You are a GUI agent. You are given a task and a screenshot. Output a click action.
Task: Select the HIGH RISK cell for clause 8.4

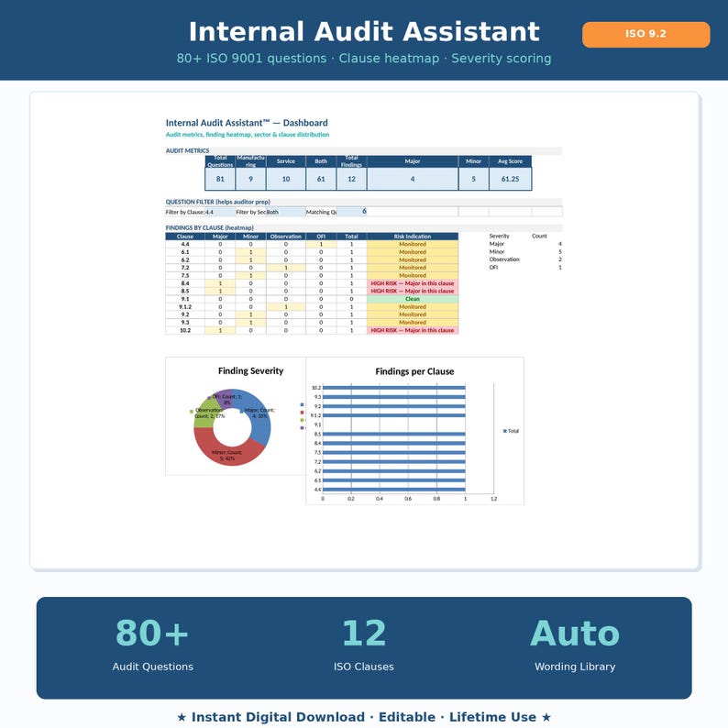(413, 283)
